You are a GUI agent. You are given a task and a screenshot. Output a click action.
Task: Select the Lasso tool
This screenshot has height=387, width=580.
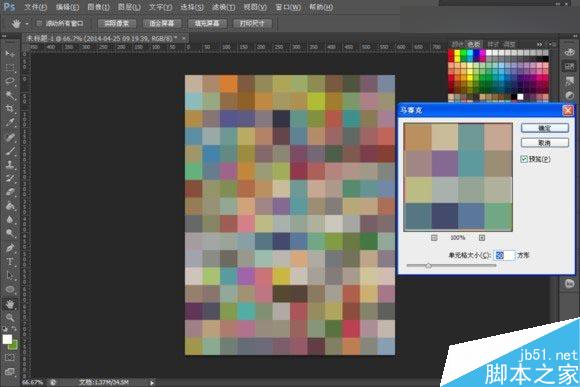[x=10, y=81]
